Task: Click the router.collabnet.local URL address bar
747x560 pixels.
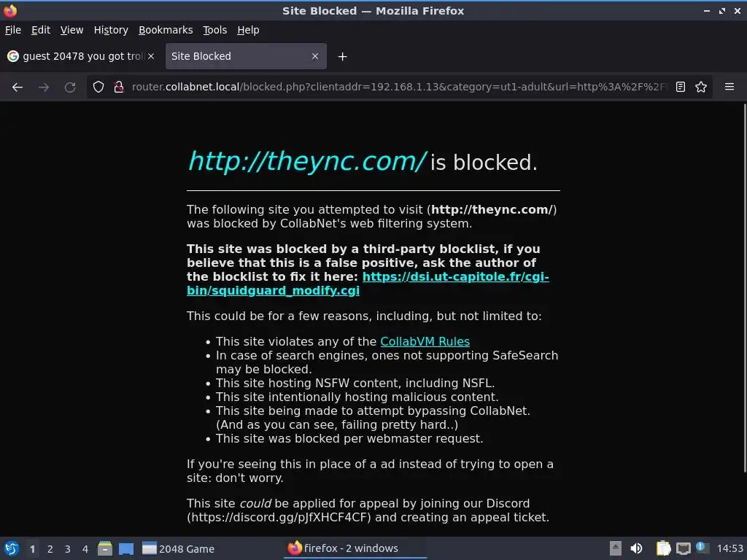Action: click(x=399, y=87)
